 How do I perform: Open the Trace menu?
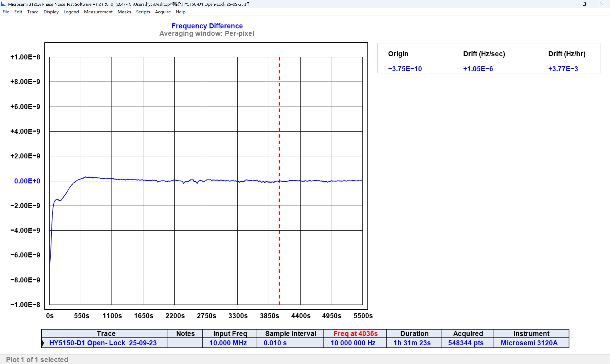[33, 12]
